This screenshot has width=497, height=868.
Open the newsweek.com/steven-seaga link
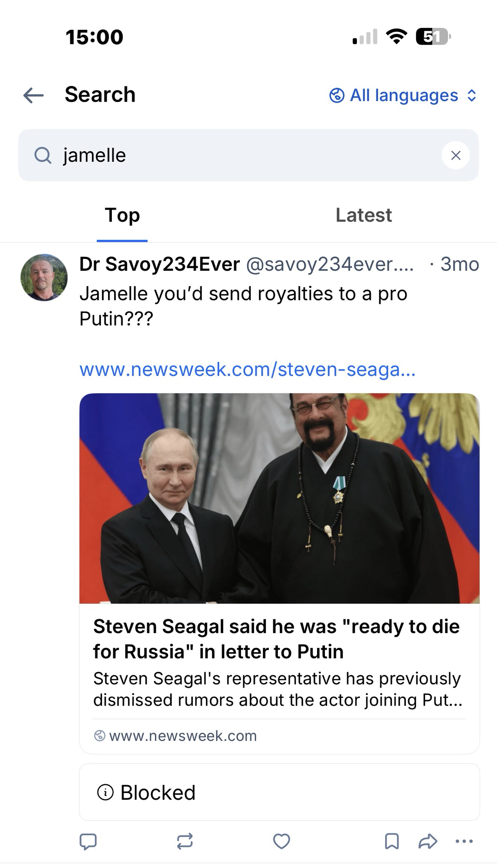247,369
